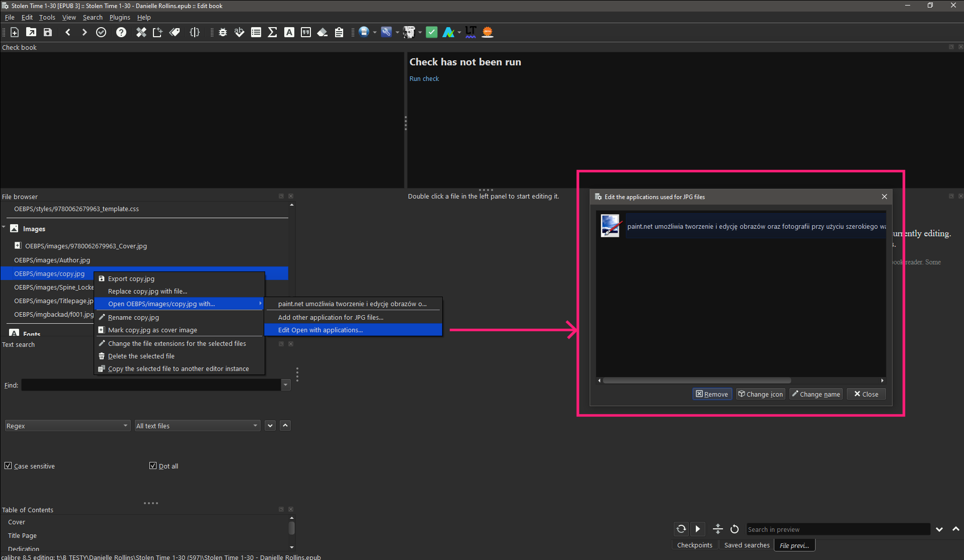The width and height of the screenshot is (964, 560).
Task: Click the Save book toolbar icon
Action: click(48, 32)
